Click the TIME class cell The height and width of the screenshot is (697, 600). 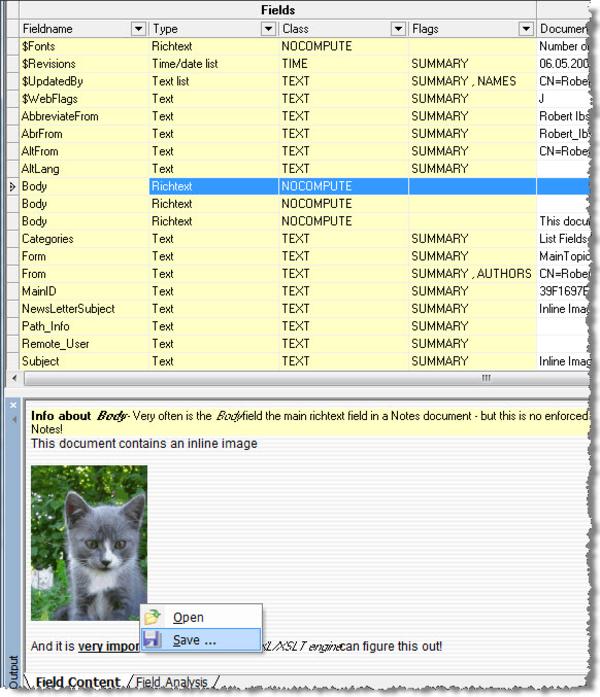(343, 64)
